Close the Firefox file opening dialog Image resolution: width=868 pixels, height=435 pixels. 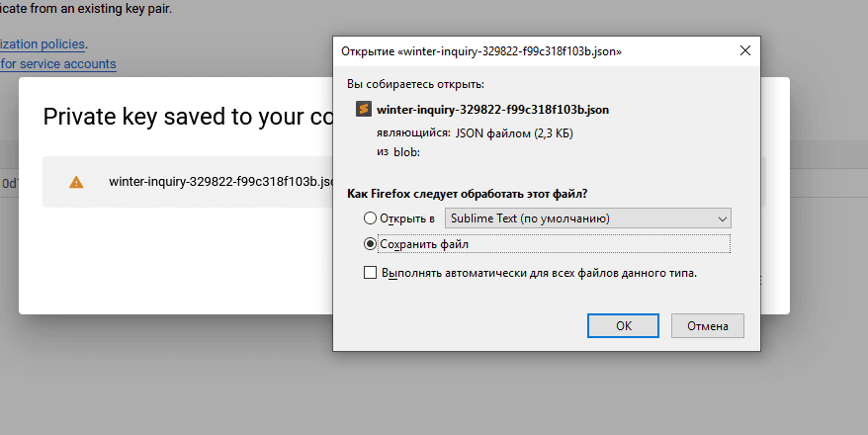pyautogui.click(x=743, y=49)
